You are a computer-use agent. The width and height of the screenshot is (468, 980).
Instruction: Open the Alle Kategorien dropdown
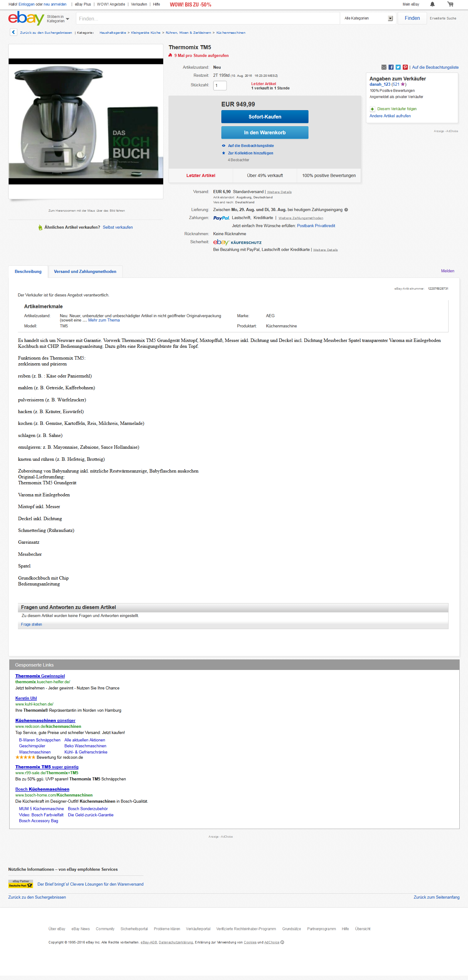click(x=368, y=18)
